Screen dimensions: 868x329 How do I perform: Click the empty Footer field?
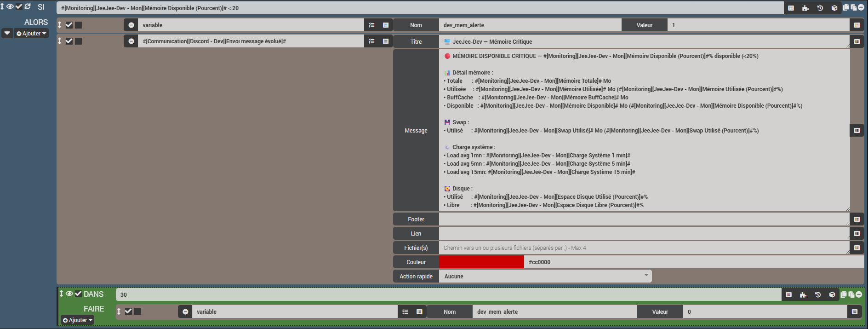tap(644, 219)
